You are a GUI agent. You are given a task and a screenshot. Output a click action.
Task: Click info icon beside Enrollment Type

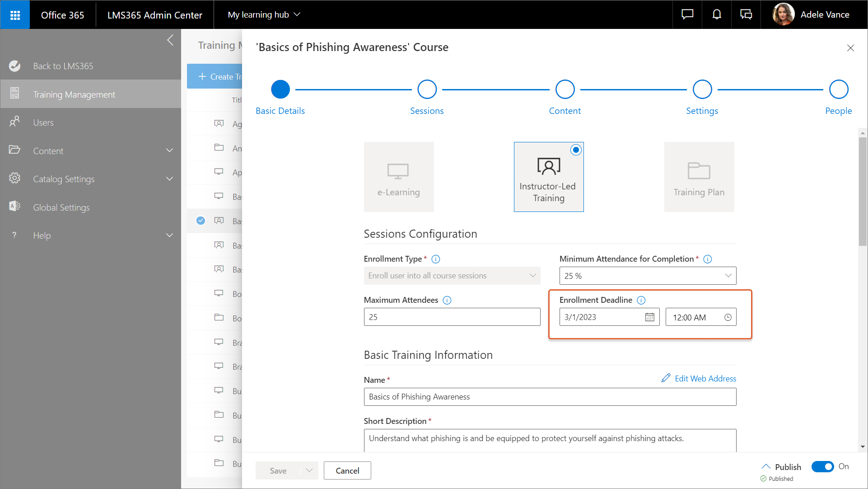pos(435,259)
